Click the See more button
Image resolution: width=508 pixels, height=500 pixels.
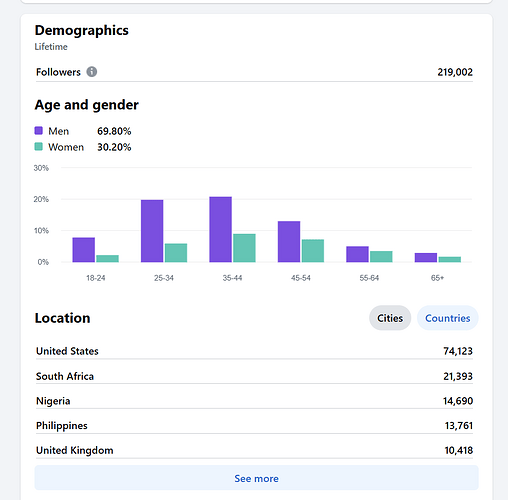pyautogui.click(x=256, y=478)
